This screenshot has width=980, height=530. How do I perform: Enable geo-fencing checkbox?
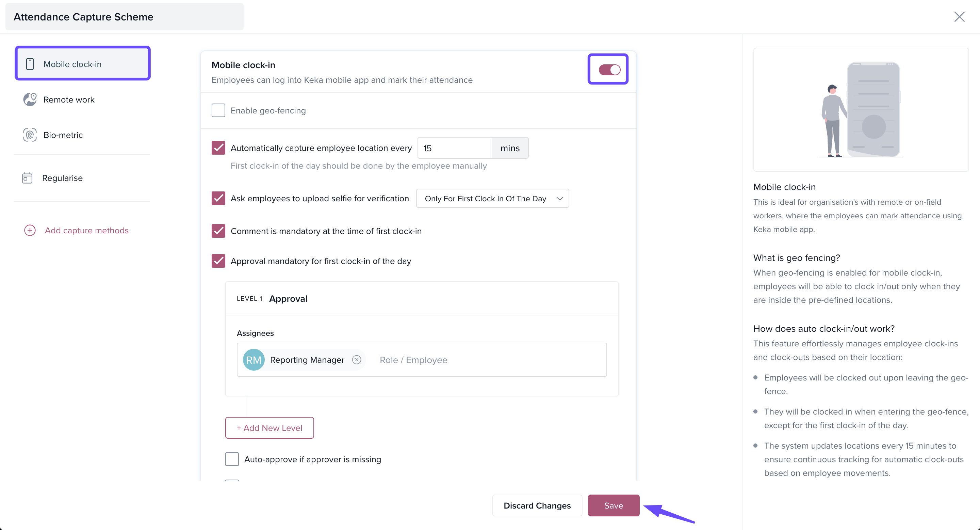[x=218, y=110]
